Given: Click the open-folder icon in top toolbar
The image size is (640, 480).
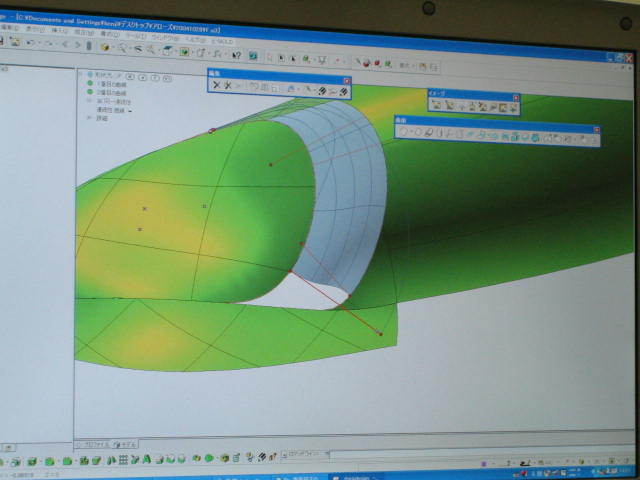Looking at the screenshot, I should pos(15,41).
